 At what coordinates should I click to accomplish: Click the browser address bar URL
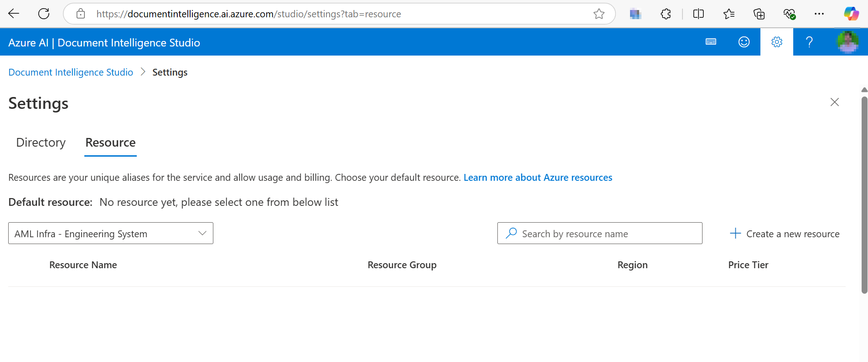point(248,14)
